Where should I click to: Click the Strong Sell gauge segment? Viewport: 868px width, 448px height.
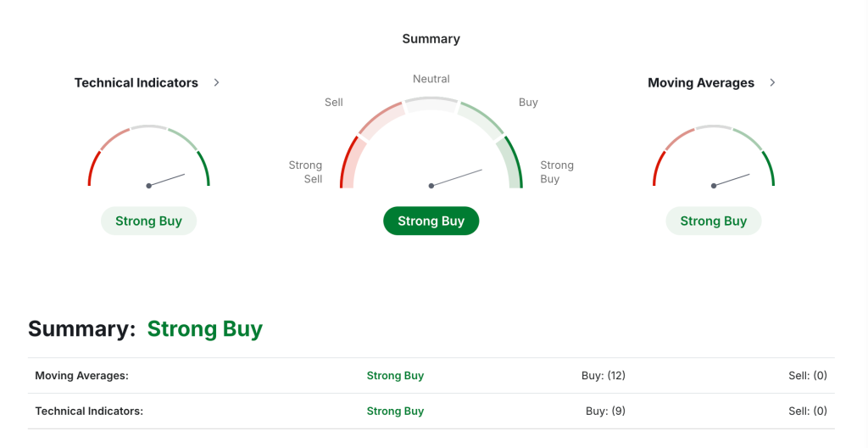350,164
